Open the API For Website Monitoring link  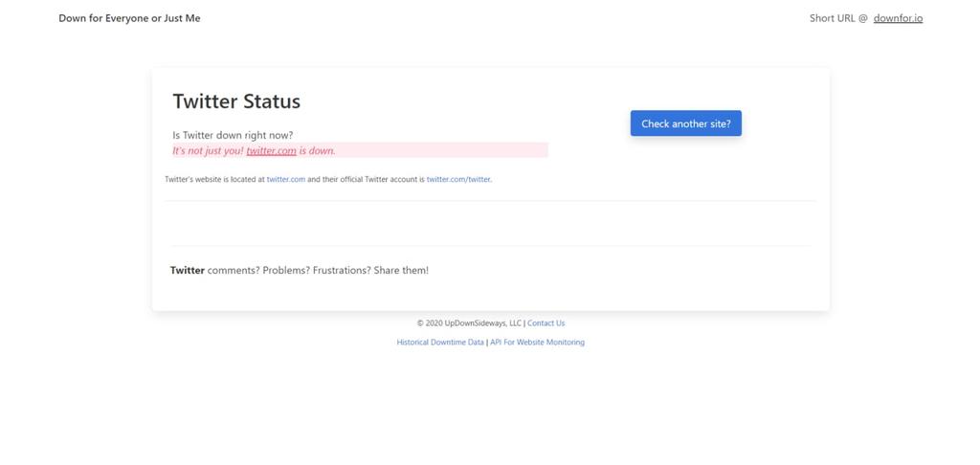pos(538,343)
